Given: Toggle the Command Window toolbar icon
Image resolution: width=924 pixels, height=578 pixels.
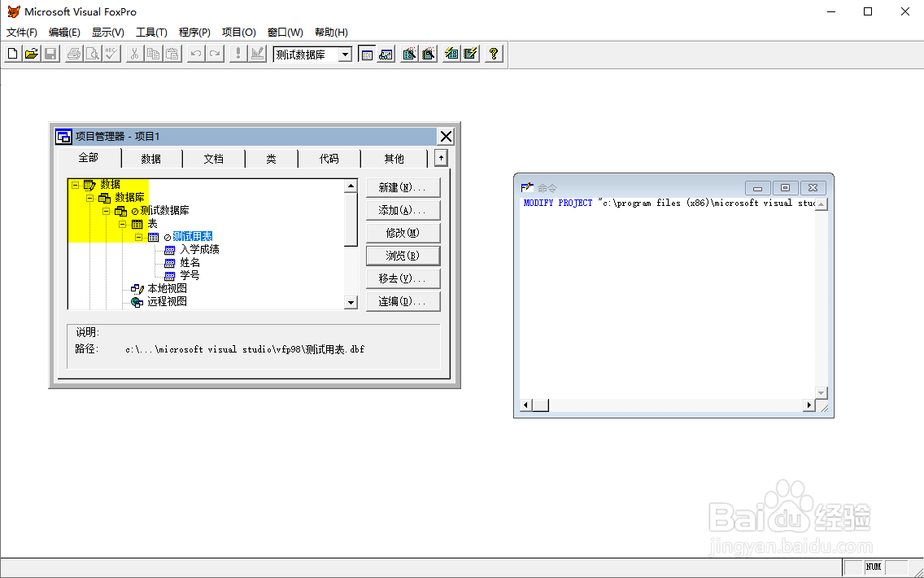Looking at the screenshot, I should (367, 54).
